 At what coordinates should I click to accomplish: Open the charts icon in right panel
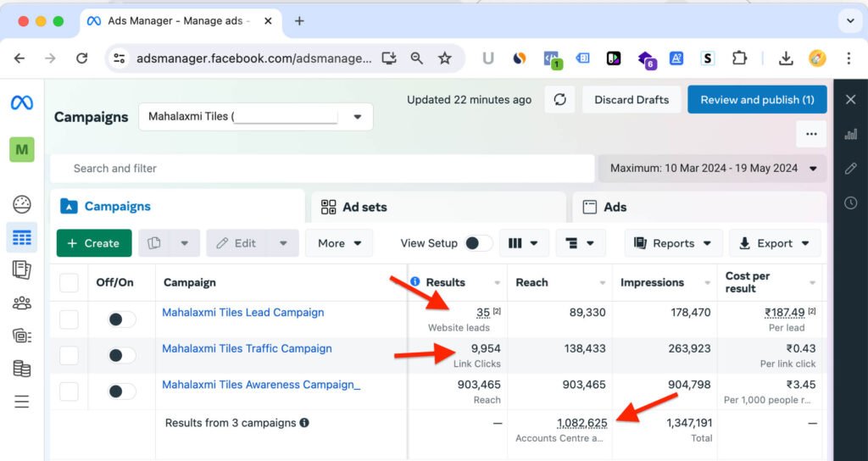pyautogui.click(x=851, y=134)
